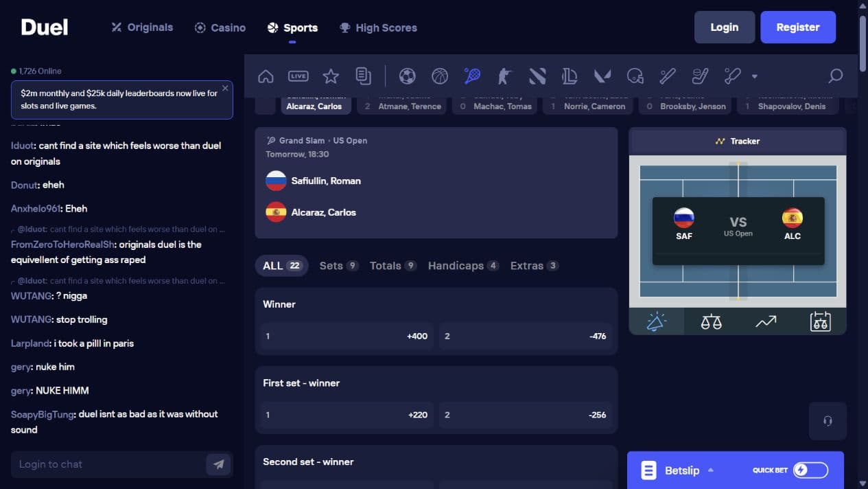Select the ALL markets tab

click(282, 266)
